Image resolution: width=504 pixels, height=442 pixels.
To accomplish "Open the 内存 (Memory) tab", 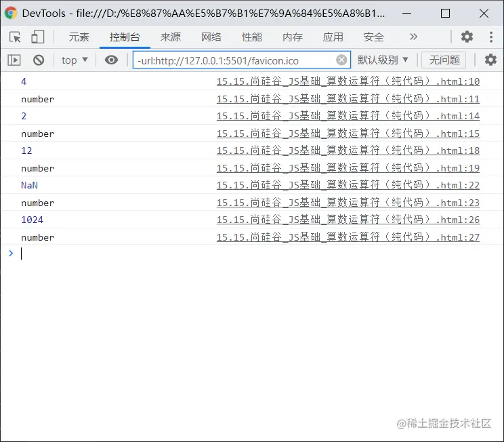I will [x=293, y=37].
